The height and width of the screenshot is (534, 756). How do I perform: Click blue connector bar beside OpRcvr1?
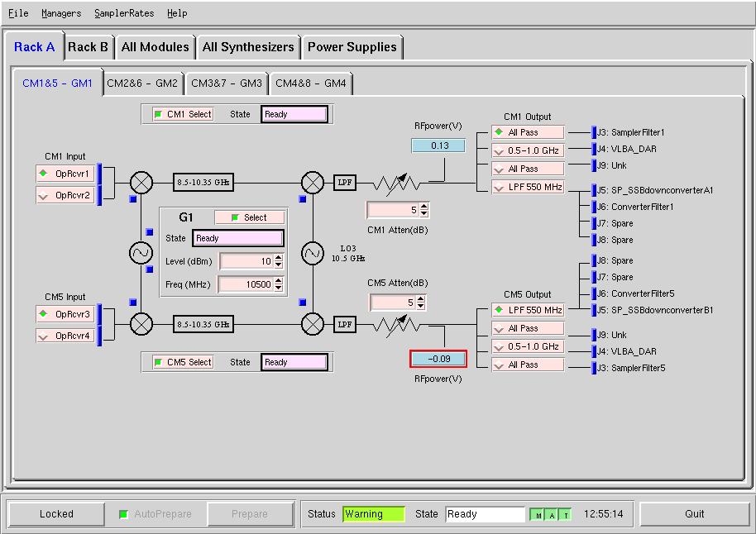point(99,174)
